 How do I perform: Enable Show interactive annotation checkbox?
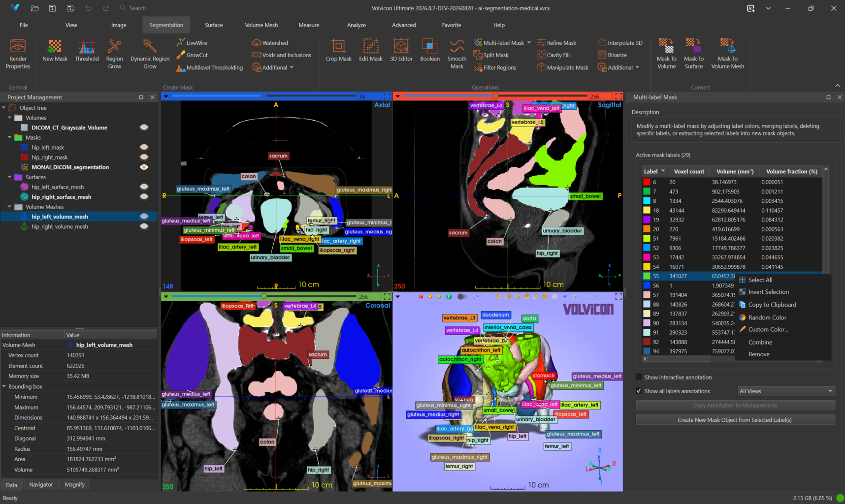click(x=639, y=377)
